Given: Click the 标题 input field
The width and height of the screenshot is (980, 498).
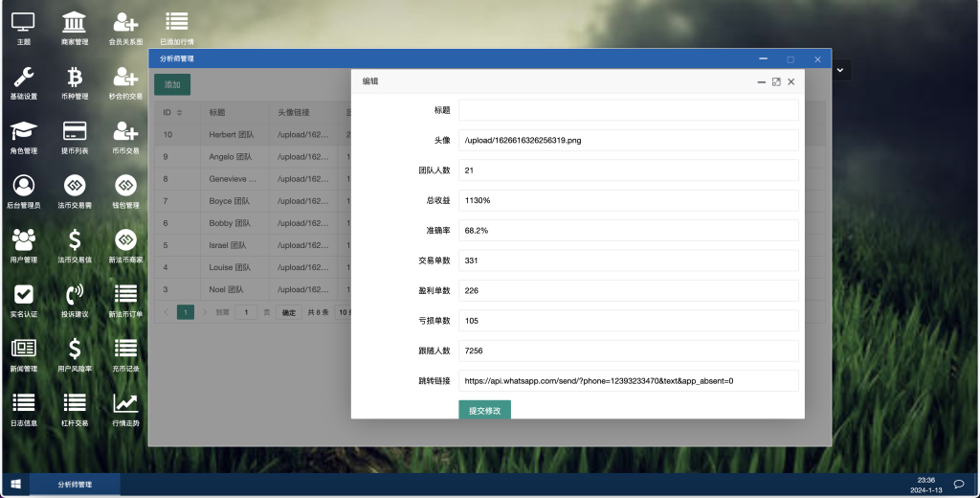Looking at the screenshot, I should pyautogui.click(x=628, y=110).
